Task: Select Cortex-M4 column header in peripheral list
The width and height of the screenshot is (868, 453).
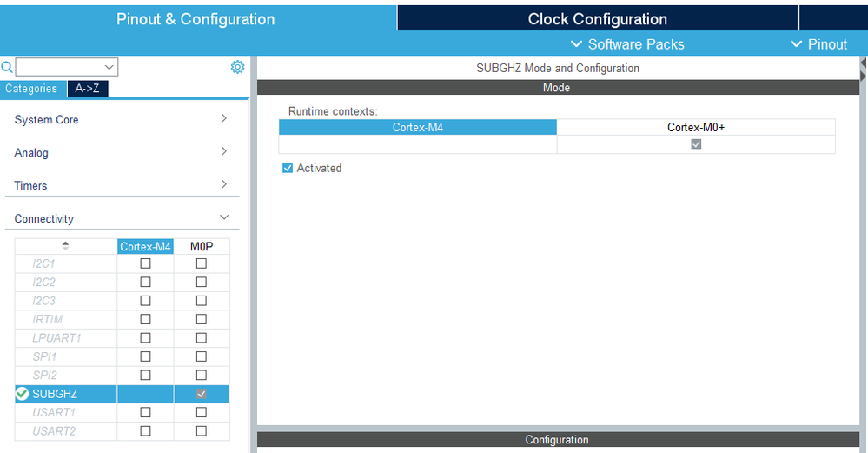Action: coord(145,246)
